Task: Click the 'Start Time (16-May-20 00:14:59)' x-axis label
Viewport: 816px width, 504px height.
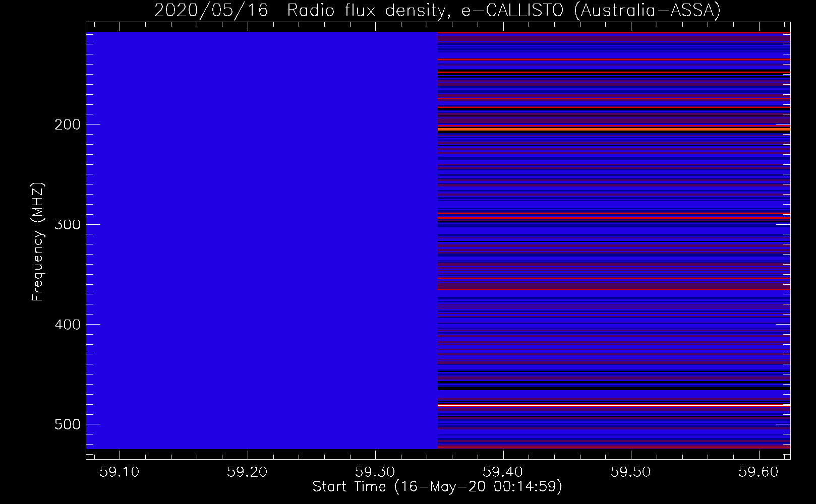Action: pyautogui.click(x=437, y=487)
